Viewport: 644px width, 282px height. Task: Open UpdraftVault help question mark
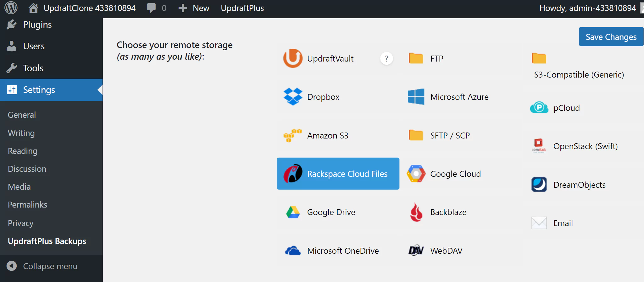click(x=386, y=58)
